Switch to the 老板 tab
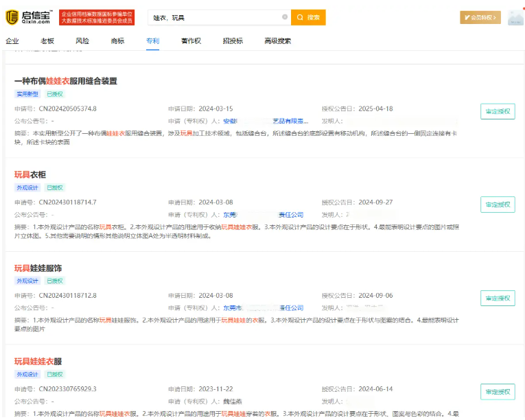The image size is (525, 420). point(47,41)
